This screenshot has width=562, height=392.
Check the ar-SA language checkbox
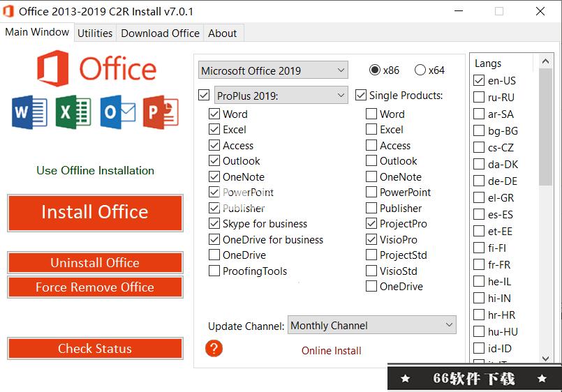[x=479, y=114]
